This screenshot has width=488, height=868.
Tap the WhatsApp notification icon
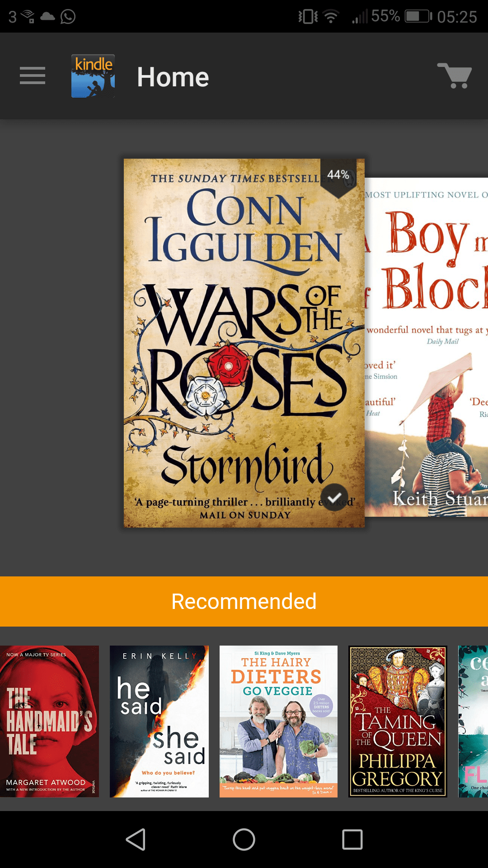pyautogui.click(x=68, y=17)
